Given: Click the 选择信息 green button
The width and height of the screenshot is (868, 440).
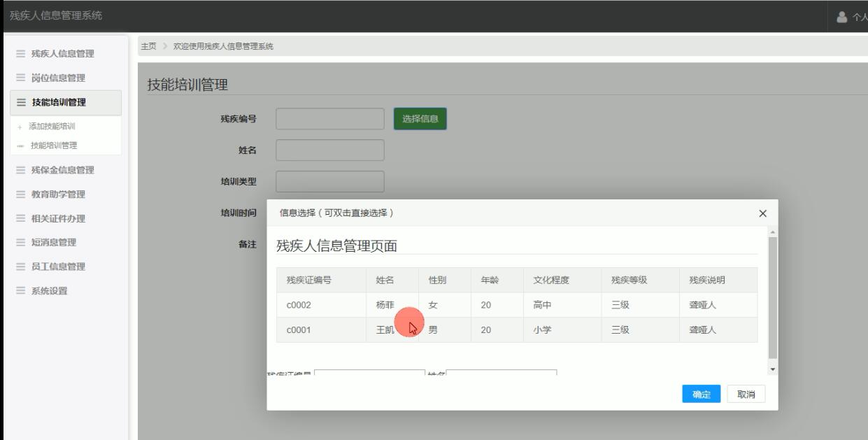Looking at the screenshot, I should point(420,119).
